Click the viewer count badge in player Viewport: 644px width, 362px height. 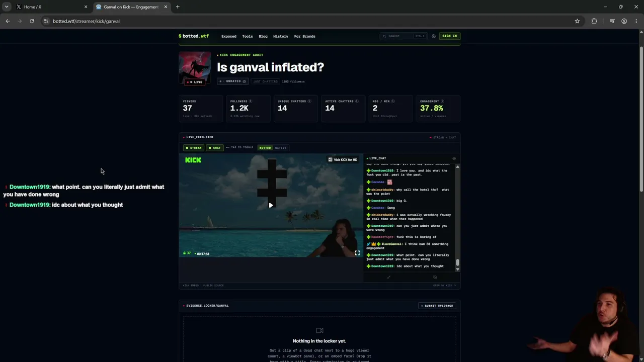[x=187, y=253]
